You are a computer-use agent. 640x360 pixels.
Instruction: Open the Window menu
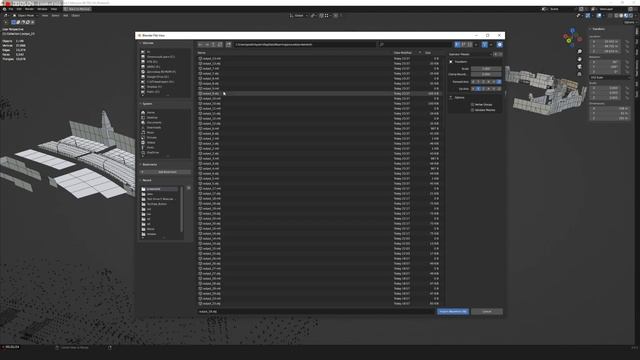42,9
